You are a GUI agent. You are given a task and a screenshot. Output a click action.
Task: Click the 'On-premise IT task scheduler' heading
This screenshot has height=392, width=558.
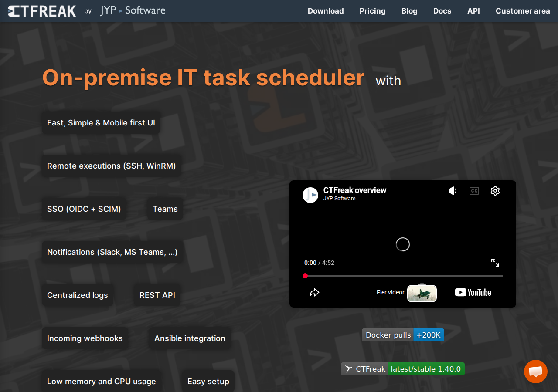coord(204,78)
